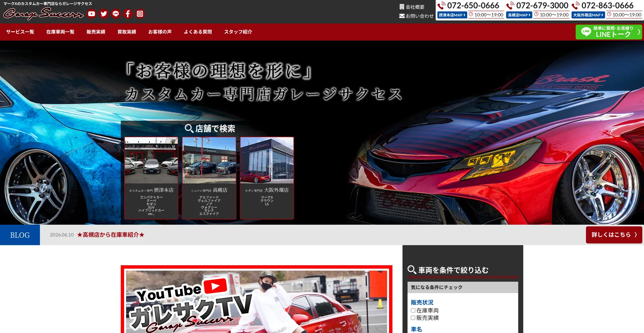Image resolution: width=644 pixels, height=333 pixels.
Task: Click the magnifier icon beside 店舗で検索
Action: (x=189, y=128)
